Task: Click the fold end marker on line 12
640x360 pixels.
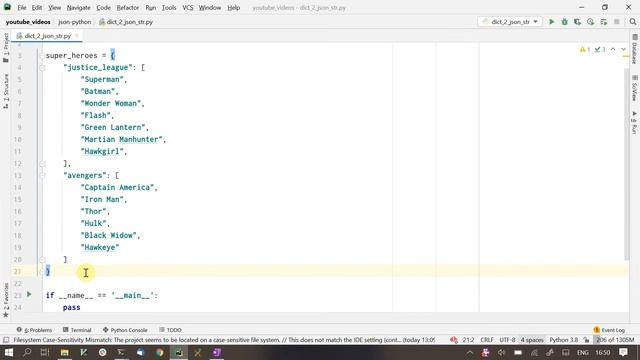Action: pyautogui.click(x=42, y=164)
